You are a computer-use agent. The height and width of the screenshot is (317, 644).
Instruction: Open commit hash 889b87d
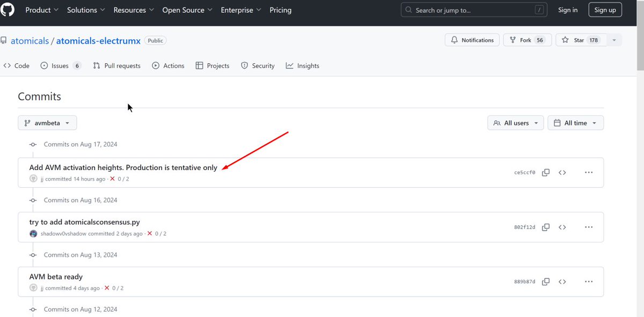[524, 282]
